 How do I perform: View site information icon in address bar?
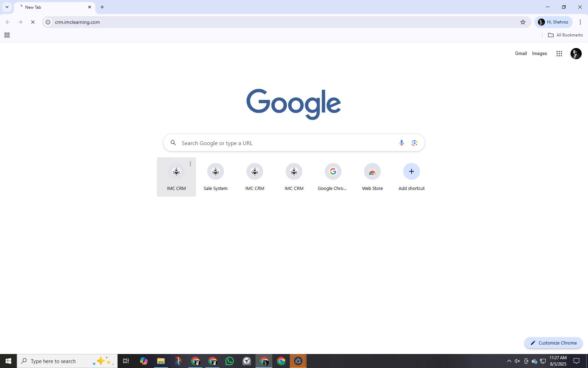point(48,22)
